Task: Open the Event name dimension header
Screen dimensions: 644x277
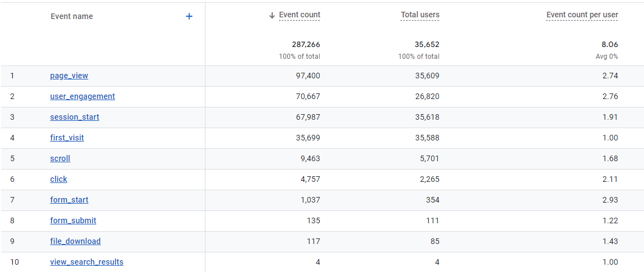Action: (72, 16)
